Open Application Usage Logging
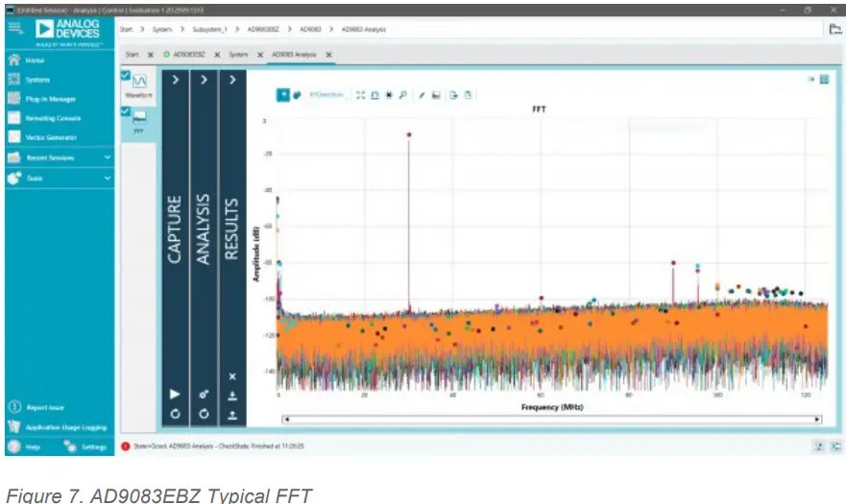This screenshot has width=846, height=504. (66, 427)
